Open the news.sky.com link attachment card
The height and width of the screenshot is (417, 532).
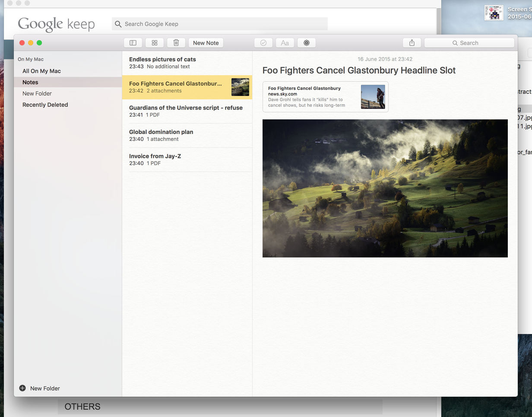click(326, 97)
